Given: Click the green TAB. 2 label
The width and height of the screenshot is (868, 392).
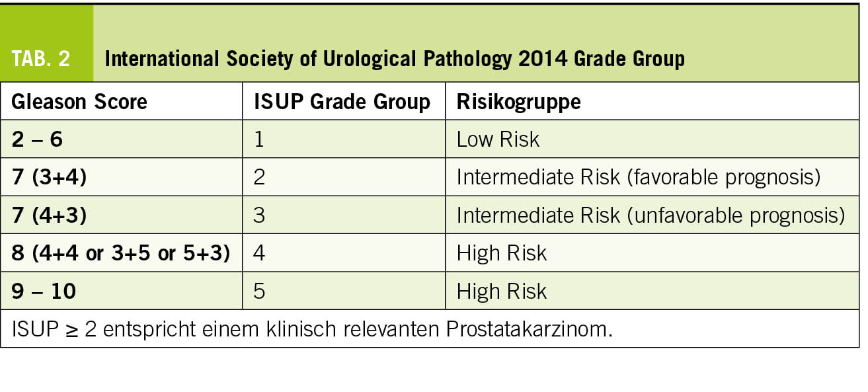Looking at the screenshot, I should tap(41, 59).
